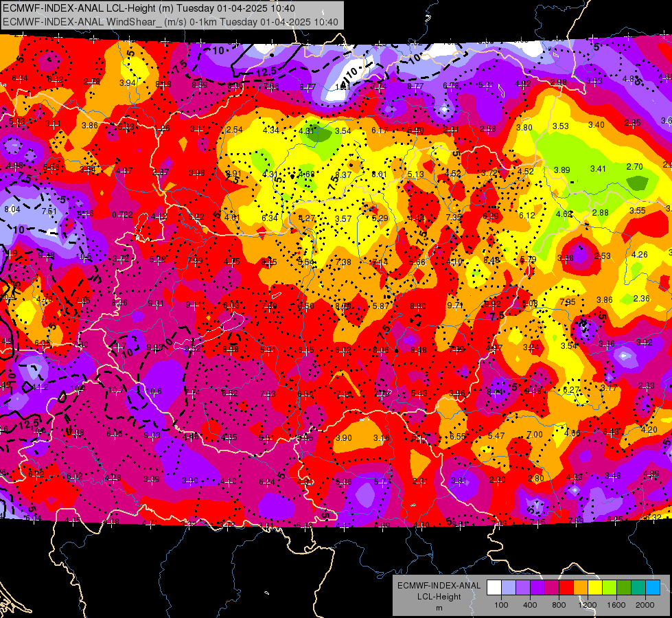Click the map value '10.6'
Viewport: 672px width, 618px height.
point(154,391)
